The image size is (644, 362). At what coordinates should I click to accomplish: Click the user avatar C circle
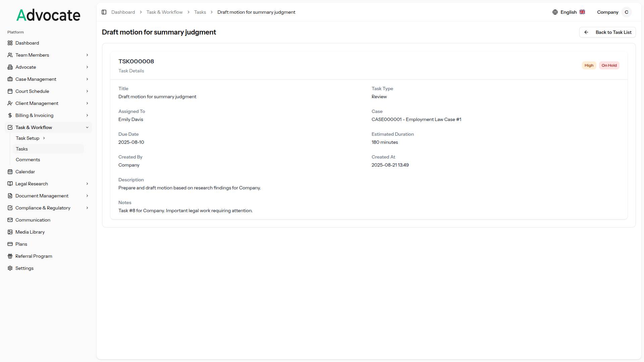tap(626, 12)
